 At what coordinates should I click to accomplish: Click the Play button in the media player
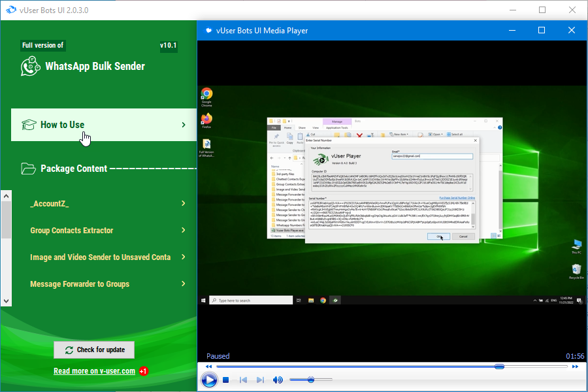tap(209, 380)
